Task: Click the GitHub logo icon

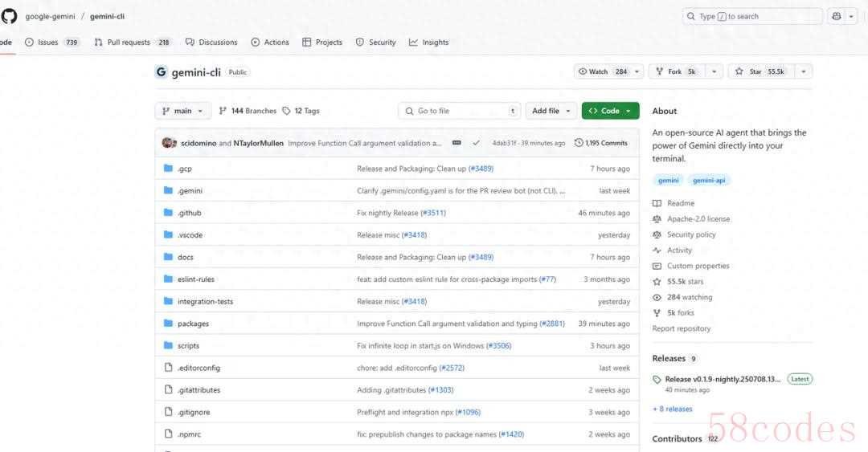Action: (x=9, y=16)
